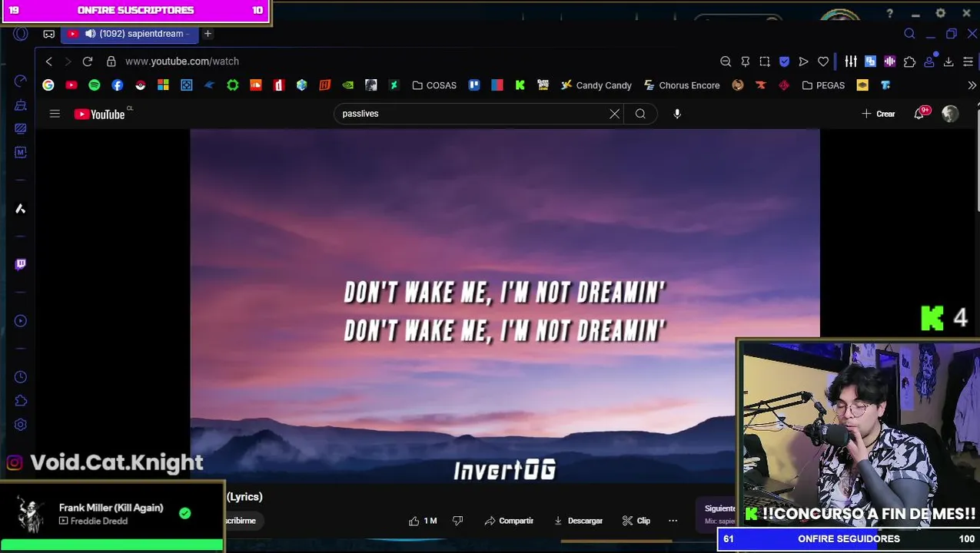Open the purple audio waveform extension
This screenshot has width=980, height=553.
click(890, 61)
